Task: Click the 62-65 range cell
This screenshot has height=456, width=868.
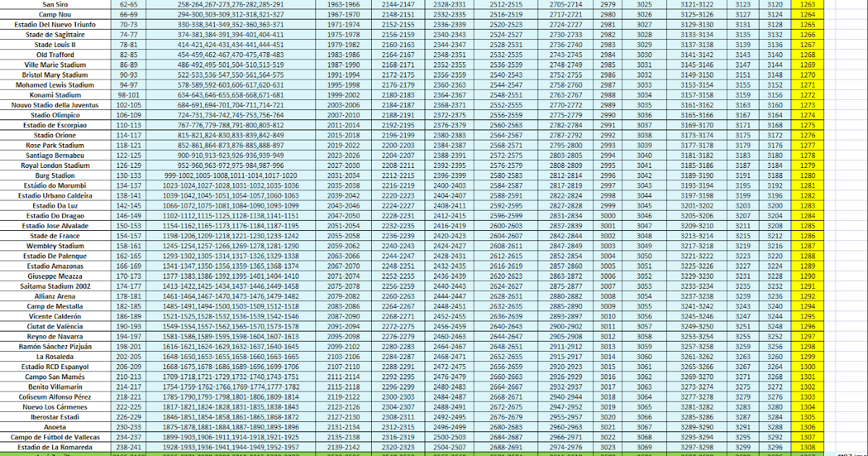Action: pyautogui.click(x=129, y=4)
